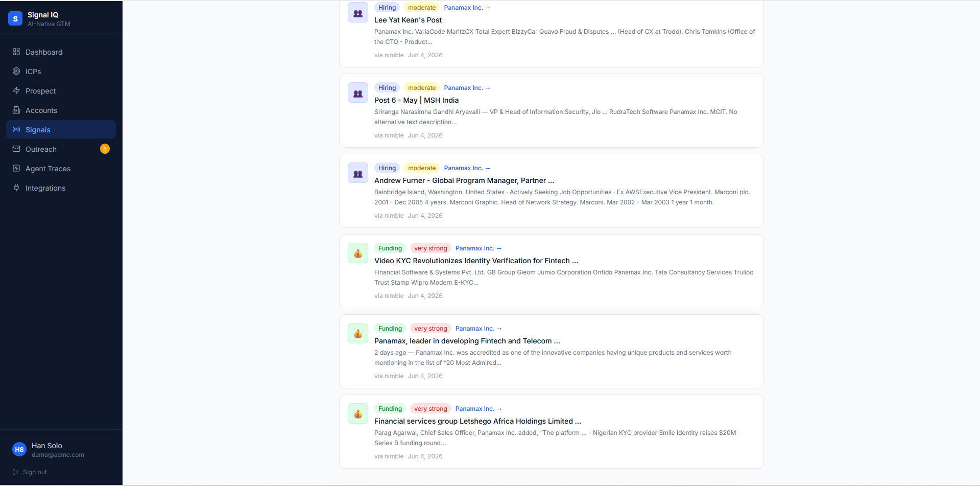
Task: Click very strong badge on Panamax leader card
Action: 431,329
